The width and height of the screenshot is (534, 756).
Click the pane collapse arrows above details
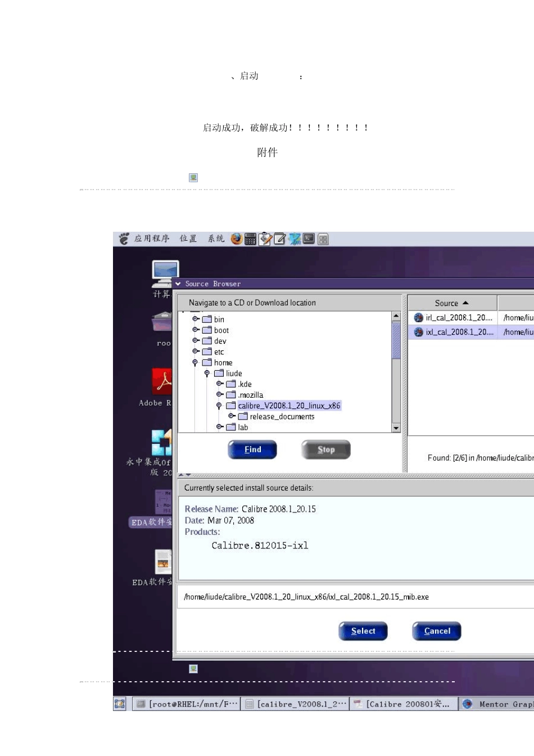185,475
